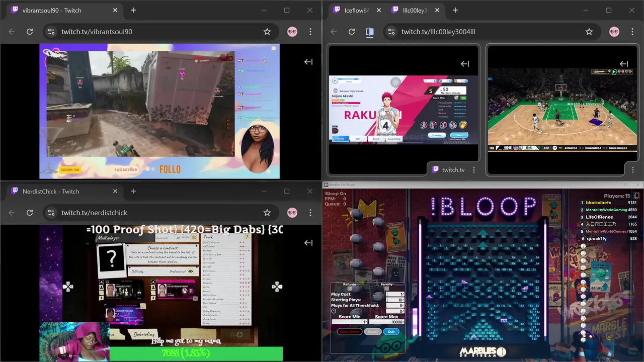The width and height of the screenshot is (644, 362).
Task: Edit the Starting Plays field
Action: click(x=395, y=300)
